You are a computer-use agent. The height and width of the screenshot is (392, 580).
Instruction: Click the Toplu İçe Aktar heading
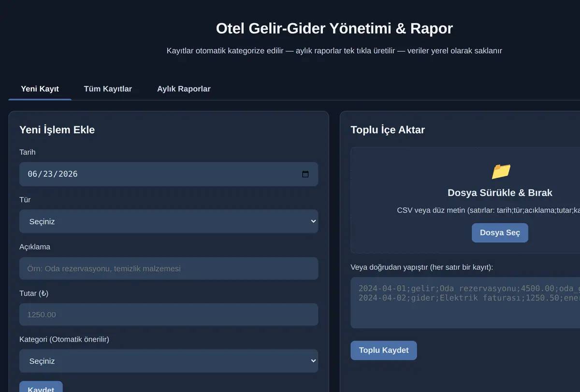pyautogui.click(x=388, y=130)
